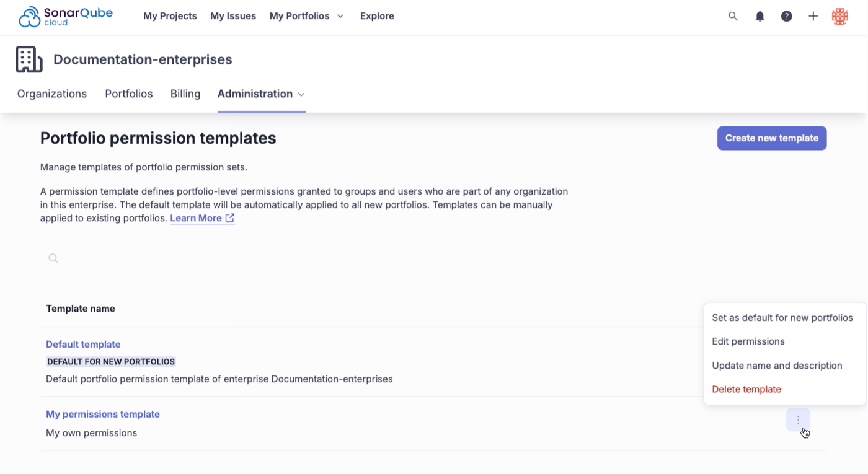This screenshot has width=868, height=474.
Task: Open the search with the magnifier icon
Action: pyautogui.click(x=733, y=16)
